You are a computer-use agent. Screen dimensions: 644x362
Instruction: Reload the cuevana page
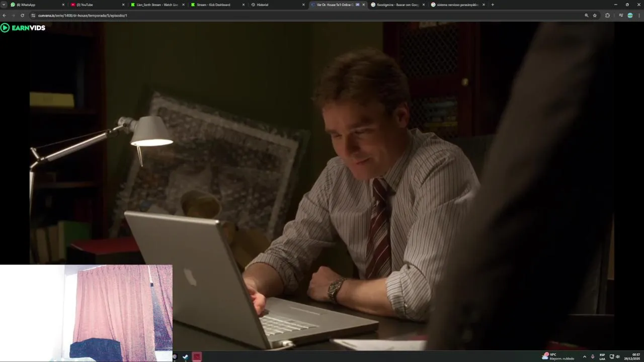click(22, 16)
